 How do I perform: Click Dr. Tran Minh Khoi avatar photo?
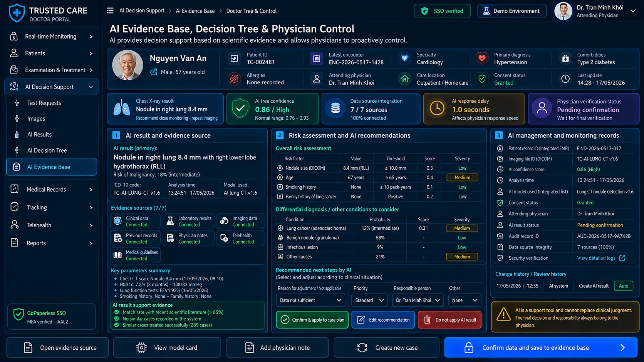(x=563, y=11)
